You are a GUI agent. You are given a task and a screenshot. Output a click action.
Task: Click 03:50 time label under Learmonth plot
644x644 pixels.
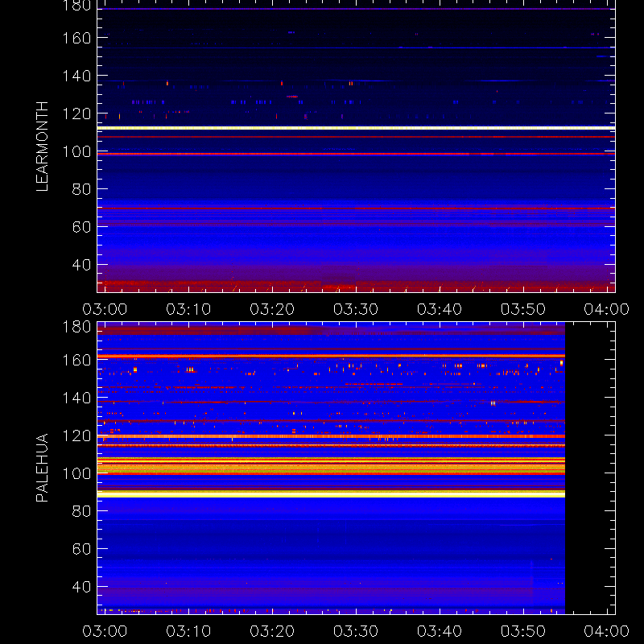(522, 309)
